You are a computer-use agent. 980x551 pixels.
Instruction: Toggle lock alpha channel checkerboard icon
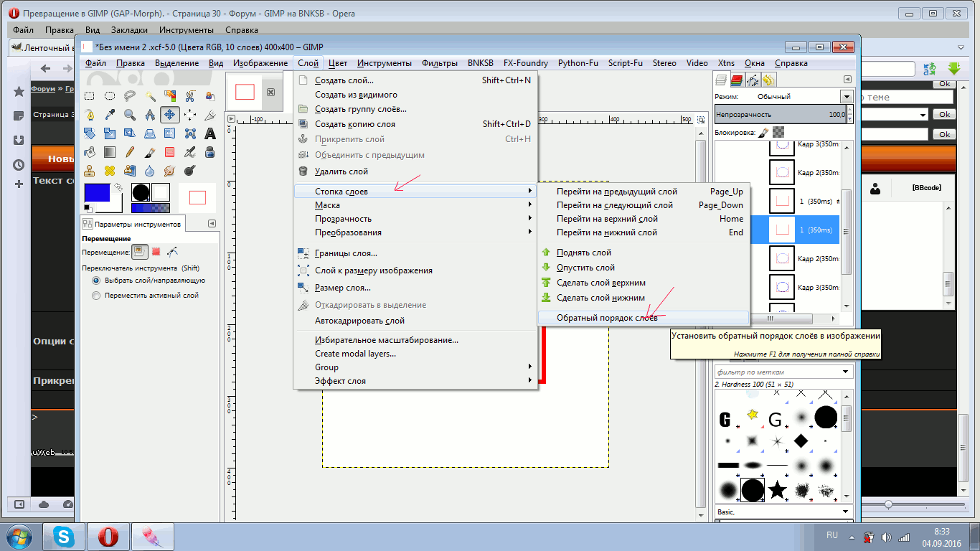778,132
